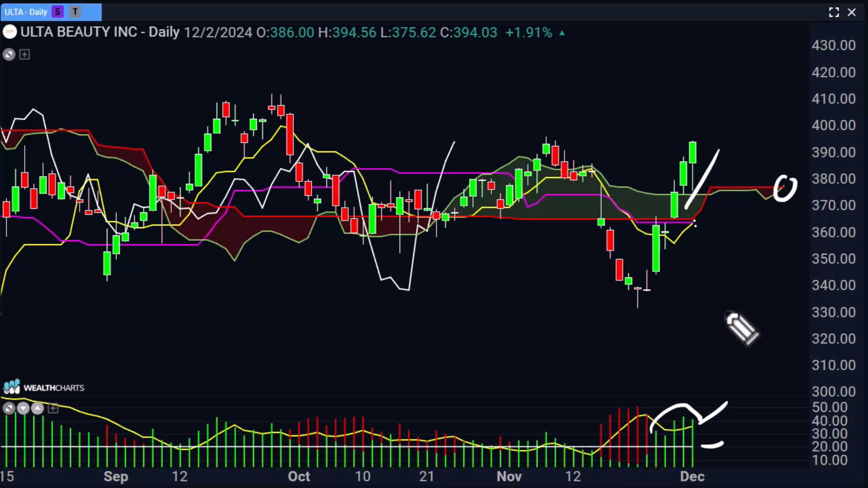Click the high value H:394.56

click(347, 33)
